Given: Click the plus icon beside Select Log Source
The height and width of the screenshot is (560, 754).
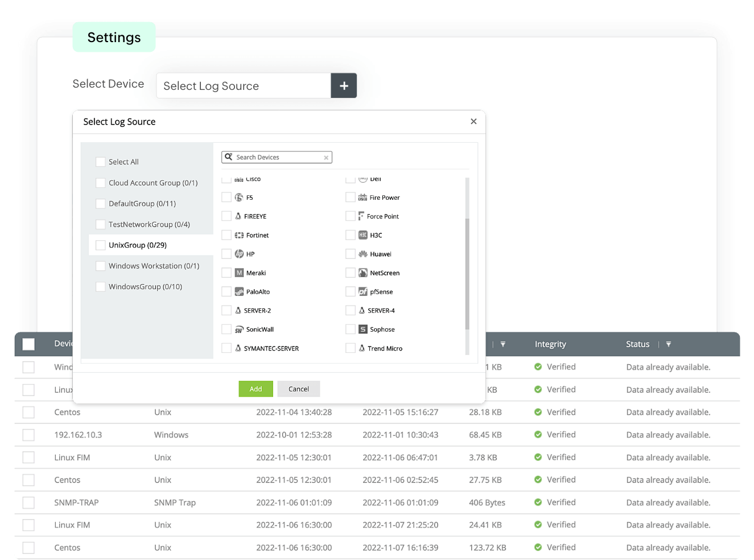Looking at the screenshot, I should (x=344, y=86).
